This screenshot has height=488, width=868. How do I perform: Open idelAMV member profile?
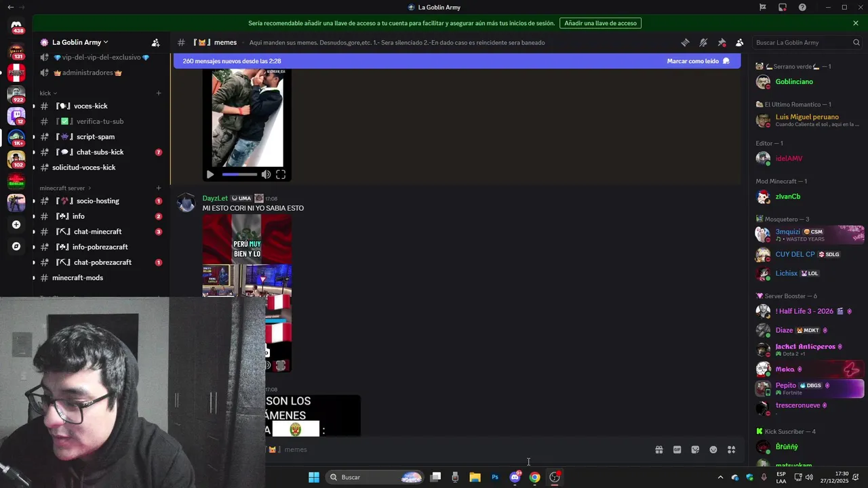808,159
